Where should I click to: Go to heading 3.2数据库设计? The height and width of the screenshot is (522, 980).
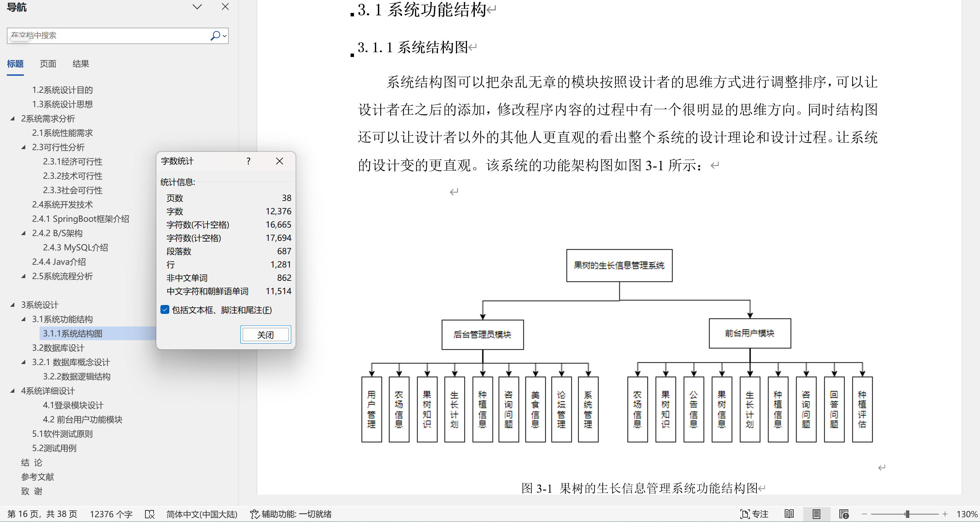tap(58, 348)
